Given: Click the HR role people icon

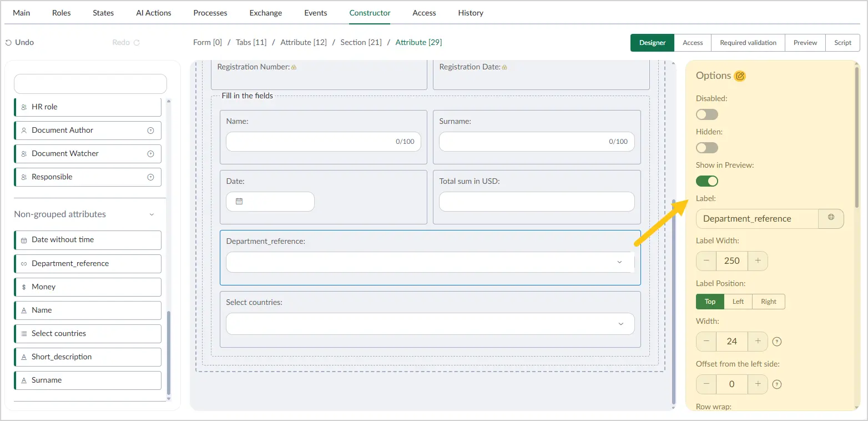Looking at the screenshot, I should click(x=24, y=107).
